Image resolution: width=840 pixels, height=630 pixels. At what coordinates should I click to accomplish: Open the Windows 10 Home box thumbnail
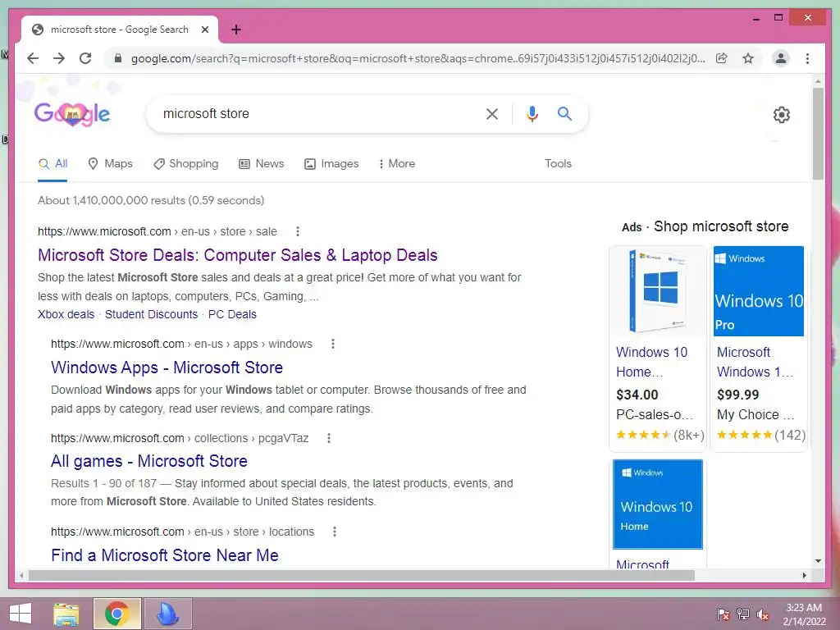[x=658, y=291]
